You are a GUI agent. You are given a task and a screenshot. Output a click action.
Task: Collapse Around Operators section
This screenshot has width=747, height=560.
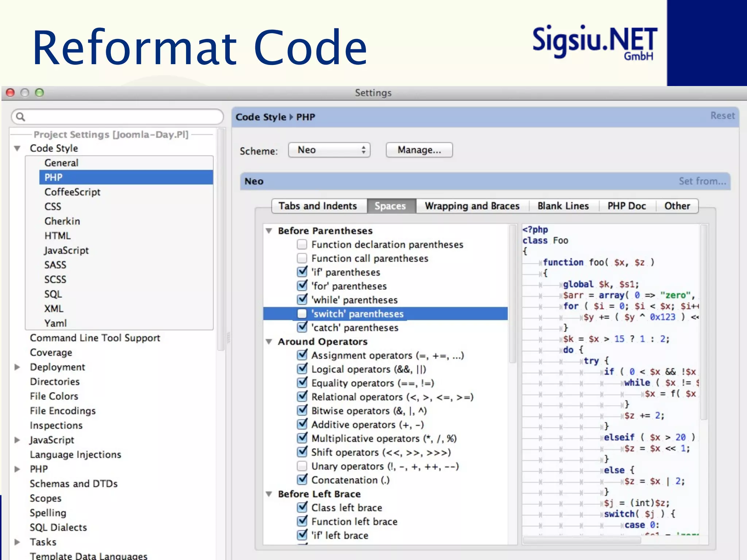pos(269,342)
